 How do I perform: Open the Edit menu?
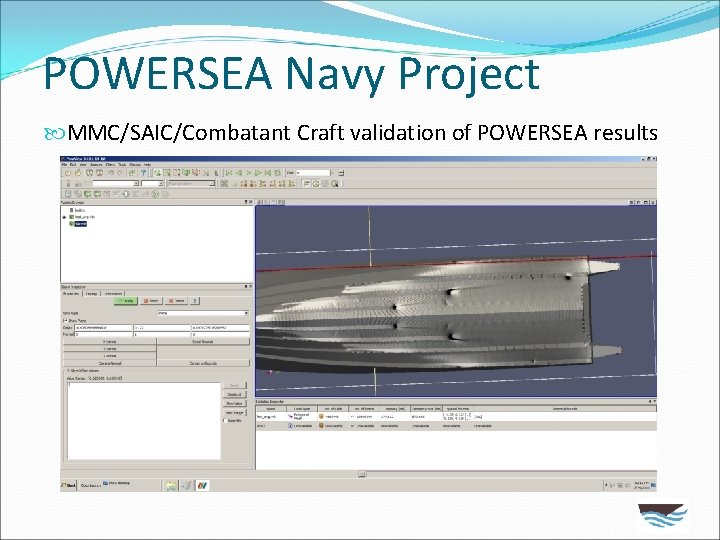pyautogui.click(x=73, y=164)
